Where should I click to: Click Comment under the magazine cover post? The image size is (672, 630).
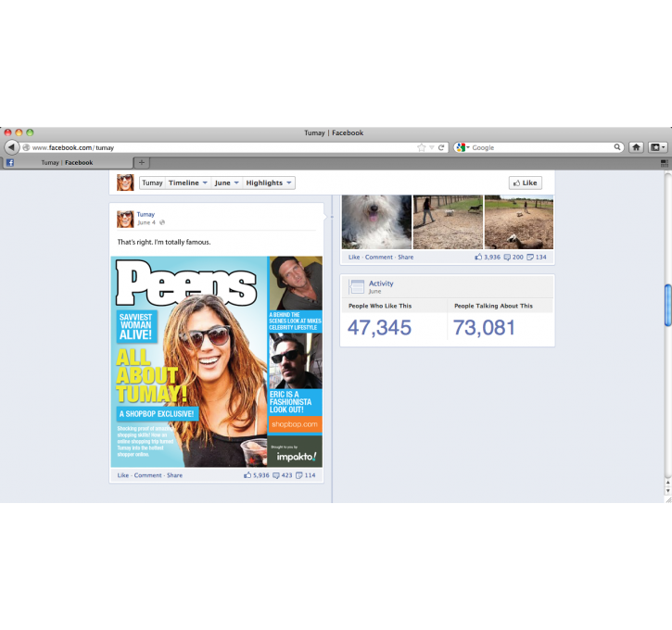[148, 475]
